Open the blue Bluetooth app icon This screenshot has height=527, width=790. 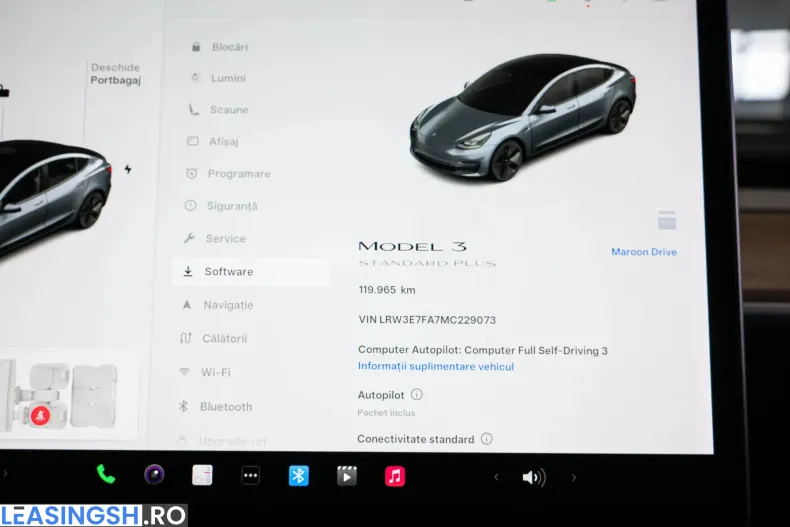[x=299, y=476]
